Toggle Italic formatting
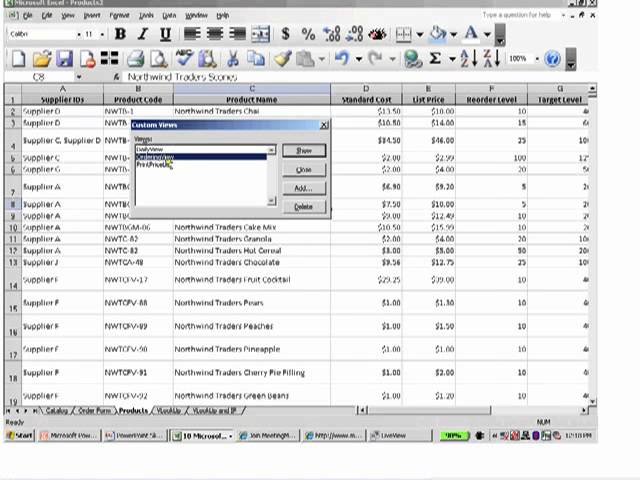 pos(142,34)
